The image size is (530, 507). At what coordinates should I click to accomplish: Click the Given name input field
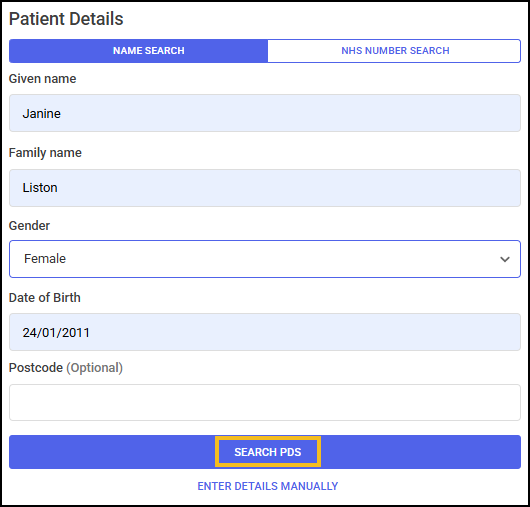(x=265, y=113)
